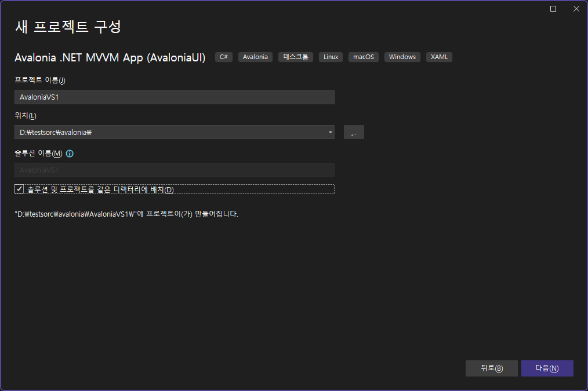Click the Avalonia .NET MVVM App title
Viewport: 588px width, 391px height.
[110, 58]
